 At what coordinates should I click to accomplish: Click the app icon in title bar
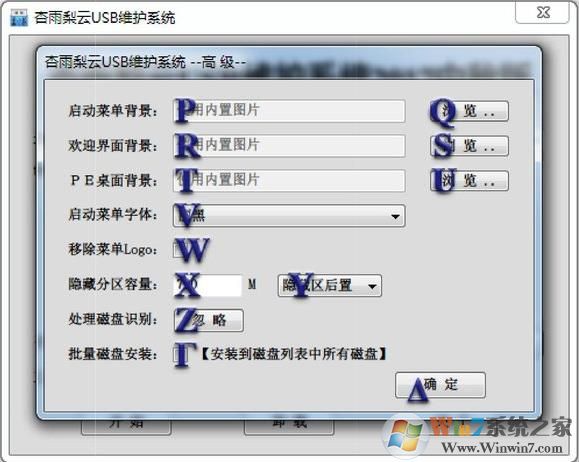coord(19,18)
